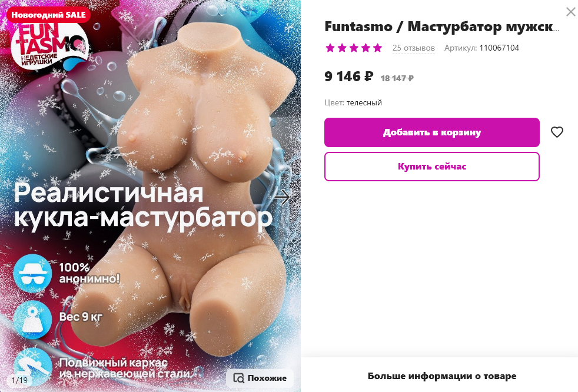Click the five-star rating row
The image size is (578, 392).
[354, 48]
